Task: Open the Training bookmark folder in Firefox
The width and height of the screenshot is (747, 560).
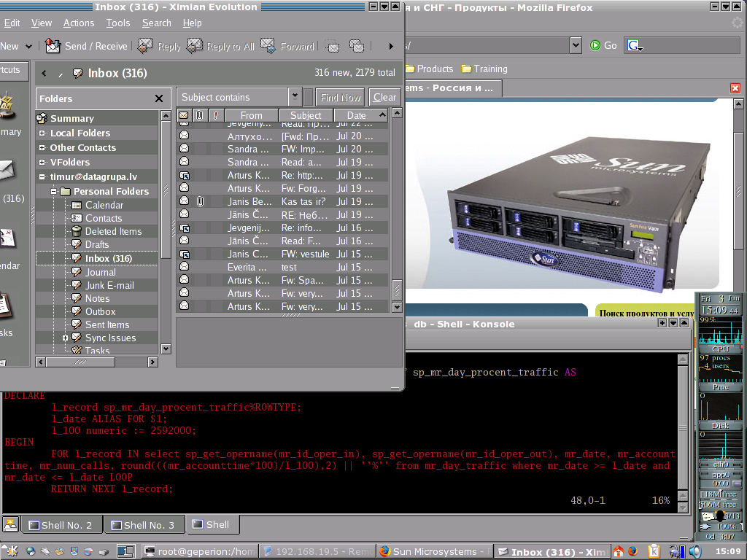Action: [x=484, y=69]
